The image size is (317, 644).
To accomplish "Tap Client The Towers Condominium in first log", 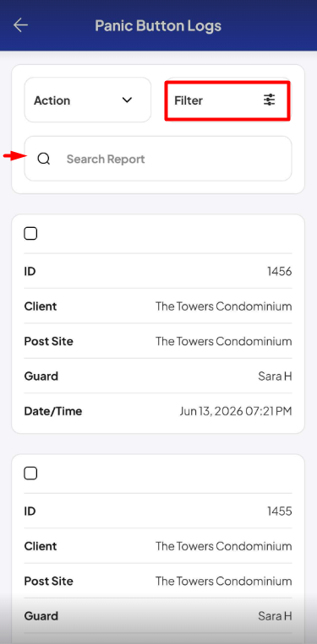I will click(x=224, y=306).
